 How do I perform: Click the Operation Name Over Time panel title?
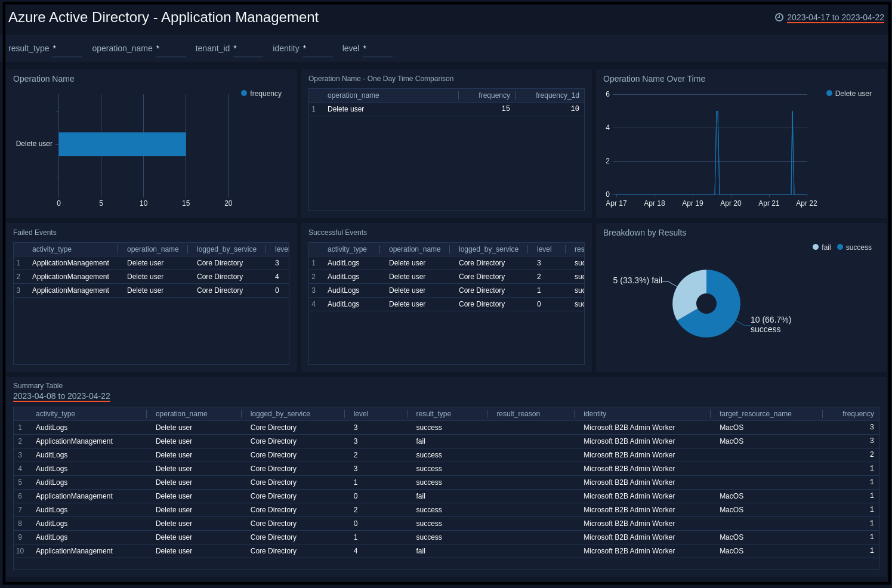[654, 79]
